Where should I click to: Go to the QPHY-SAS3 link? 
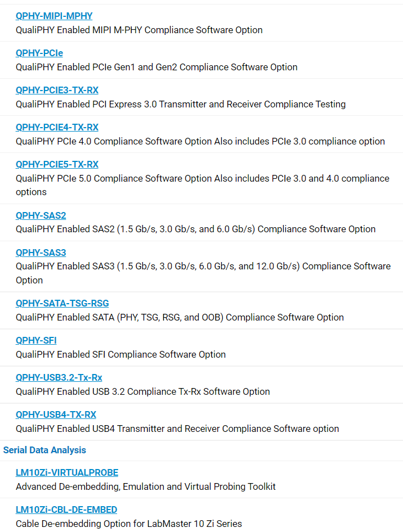[x=41, y=253]
